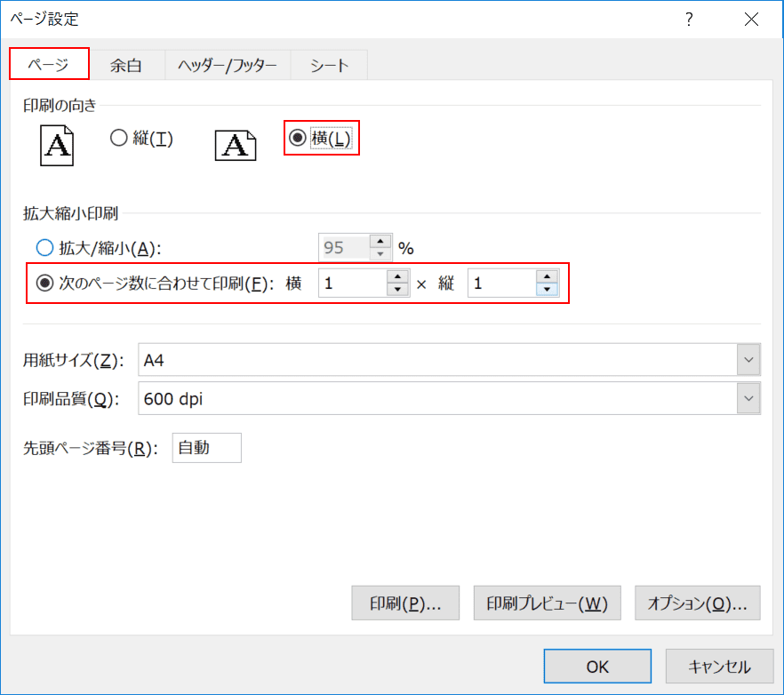The width and height of the screenshot is (784, 695).
Task: Open the シート tab
Action: [x=329, y=65]
